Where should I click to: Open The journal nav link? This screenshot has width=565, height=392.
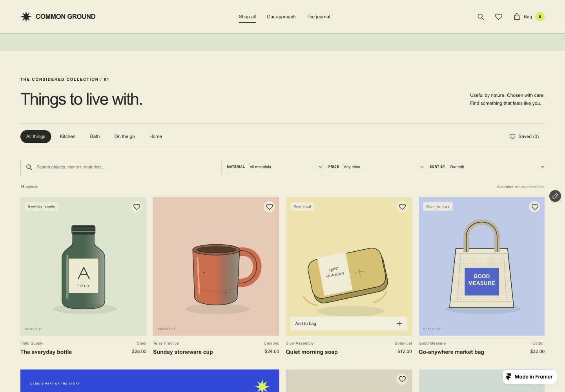[318, 17]
